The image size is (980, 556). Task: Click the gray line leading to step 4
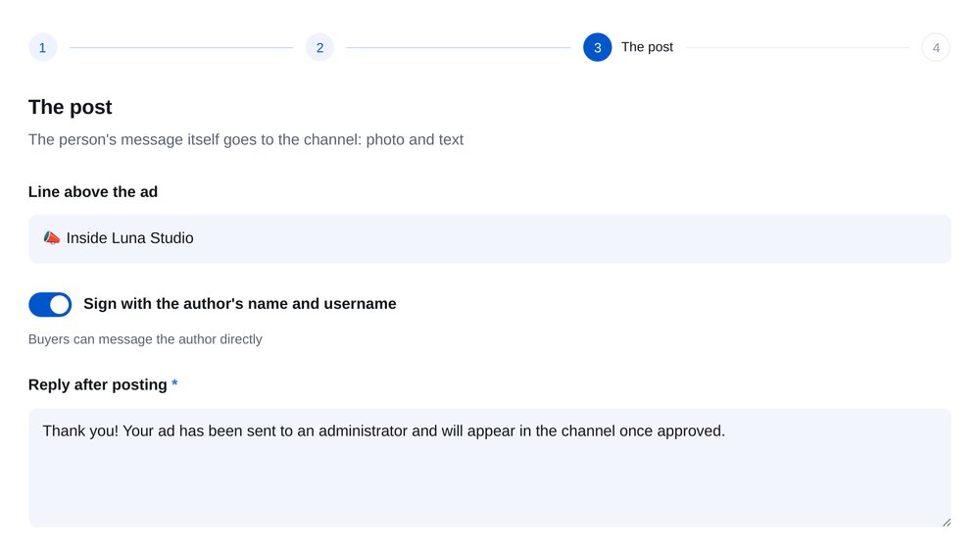(x=798, y=47)
